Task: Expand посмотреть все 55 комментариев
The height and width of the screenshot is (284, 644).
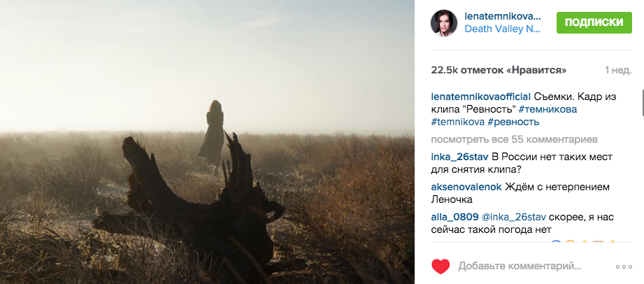Action: click(514, 139)
